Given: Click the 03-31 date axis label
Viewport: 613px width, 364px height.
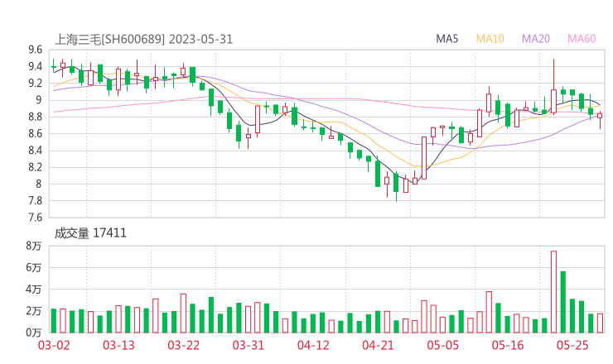Looking at the screenshot, I should [x=249, y=345].
